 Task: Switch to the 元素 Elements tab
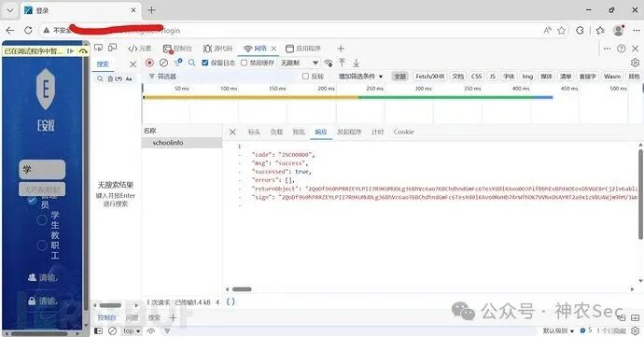pyautogui.click(x=140, y=49)
